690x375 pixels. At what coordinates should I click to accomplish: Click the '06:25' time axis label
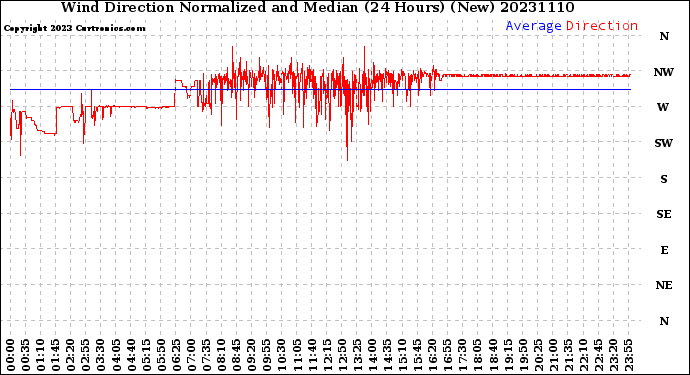coord(176,355)
